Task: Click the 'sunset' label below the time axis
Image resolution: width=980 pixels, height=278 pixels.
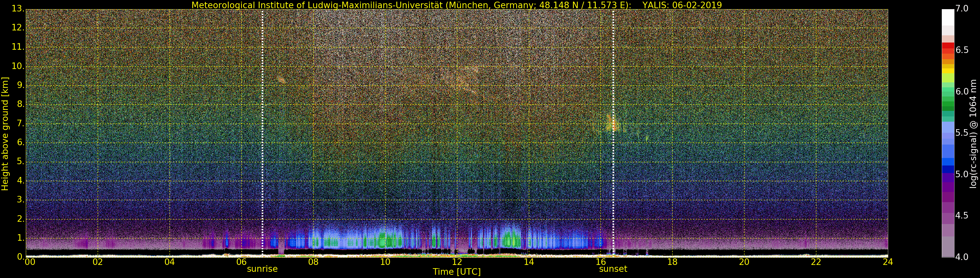Action: pyautogui.click(x=613, y=269)
